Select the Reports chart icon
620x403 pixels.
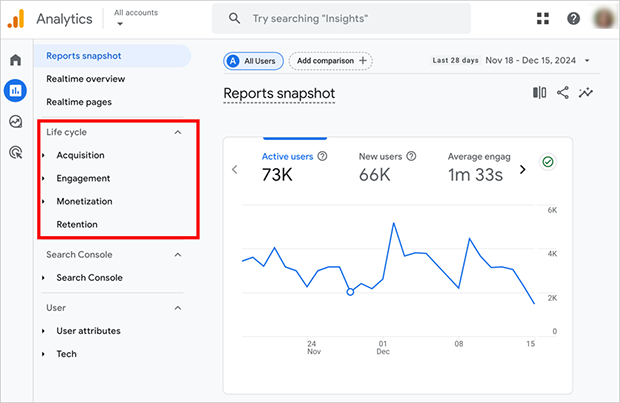click(15, 91)
